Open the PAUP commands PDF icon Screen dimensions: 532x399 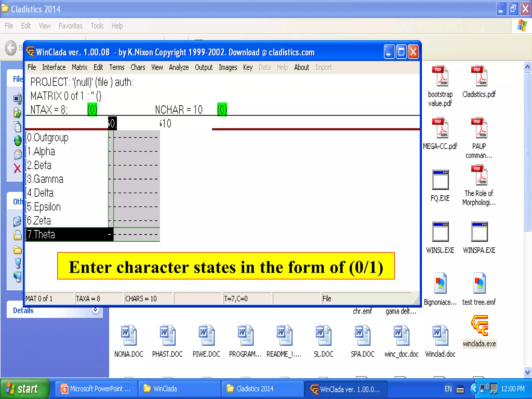479,128
